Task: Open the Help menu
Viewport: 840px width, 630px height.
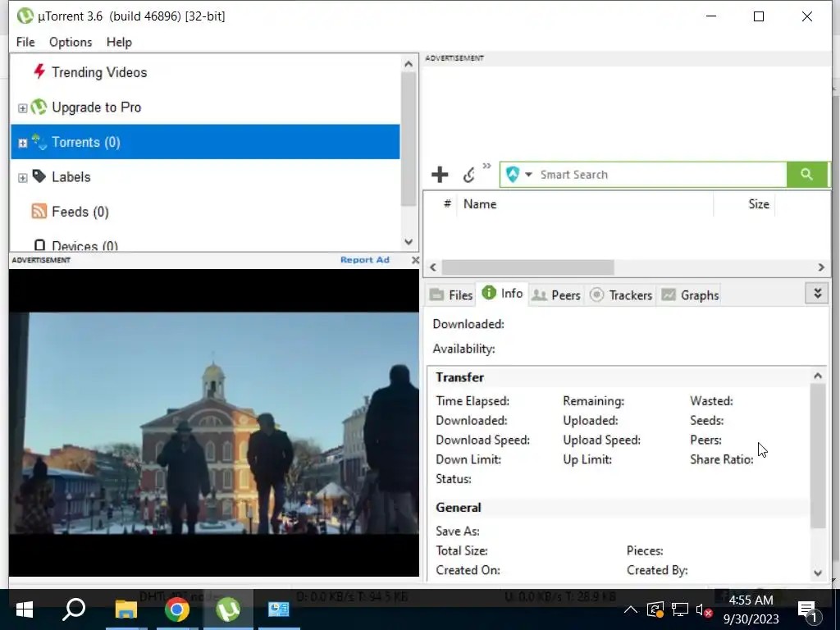Action: [119, 42]
